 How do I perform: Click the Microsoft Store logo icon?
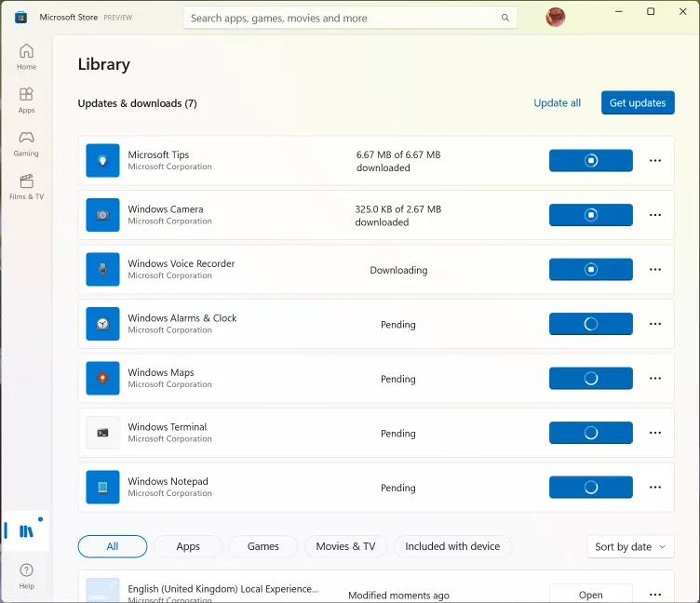[x=21, y=18]
